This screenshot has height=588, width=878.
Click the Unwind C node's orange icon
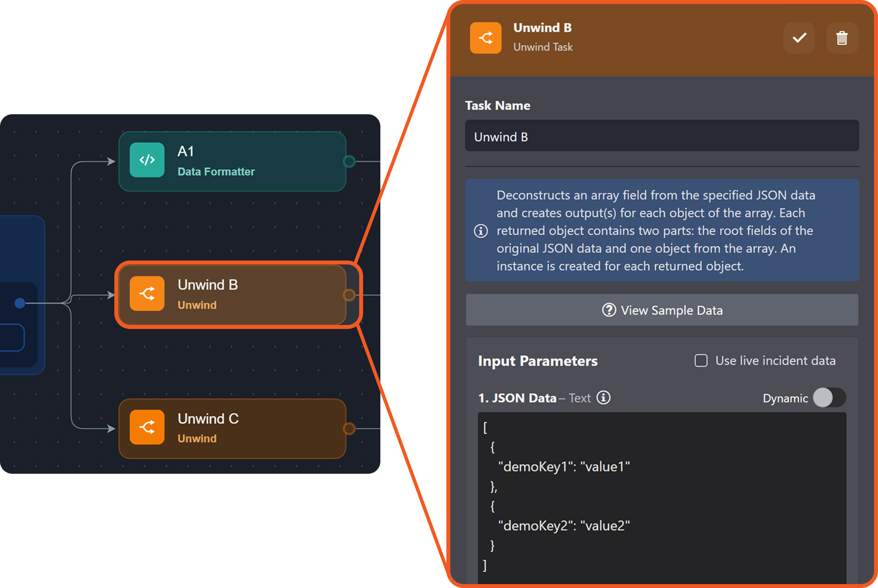coord(147,427)
